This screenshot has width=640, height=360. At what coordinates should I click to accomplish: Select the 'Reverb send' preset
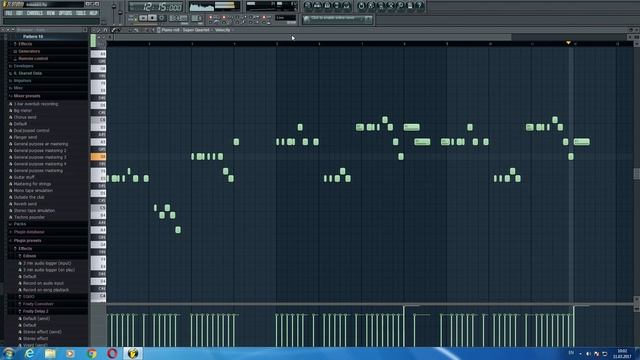point(25,204)
